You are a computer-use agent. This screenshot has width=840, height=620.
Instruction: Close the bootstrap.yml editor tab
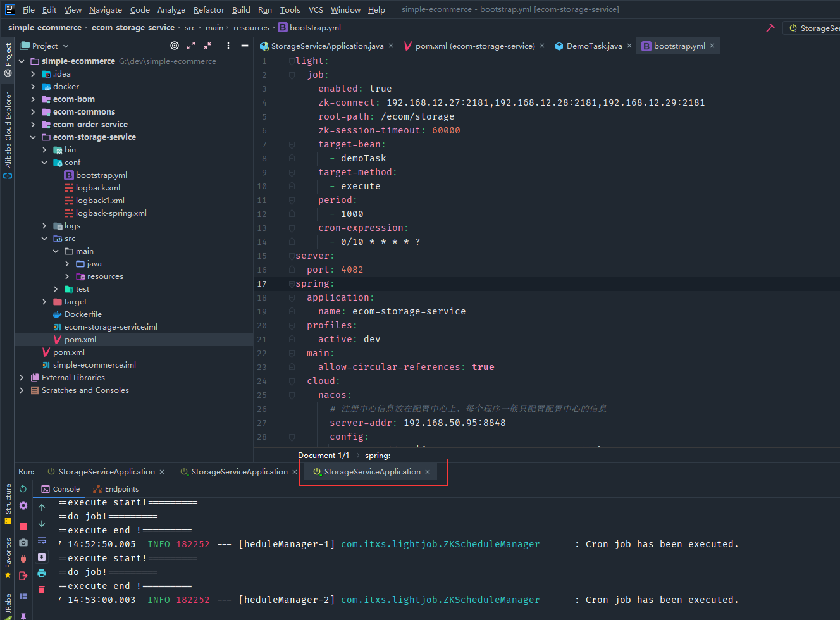pos(712,46)
